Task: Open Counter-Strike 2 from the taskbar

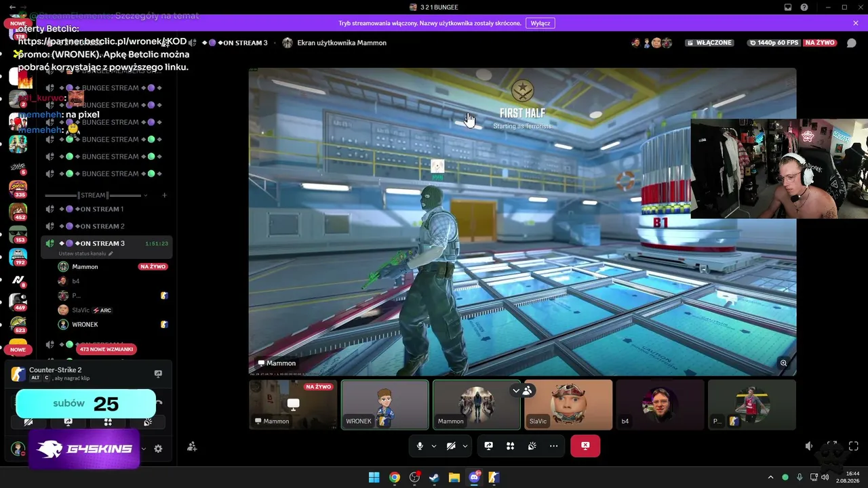Action: [x=494, y=477]
